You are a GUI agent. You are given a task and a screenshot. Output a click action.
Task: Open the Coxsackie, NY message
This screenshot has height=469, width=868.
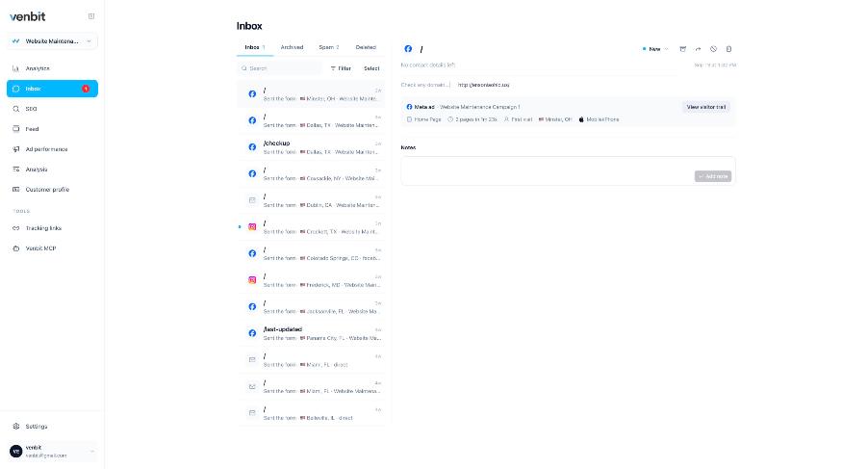coord(311,174)
